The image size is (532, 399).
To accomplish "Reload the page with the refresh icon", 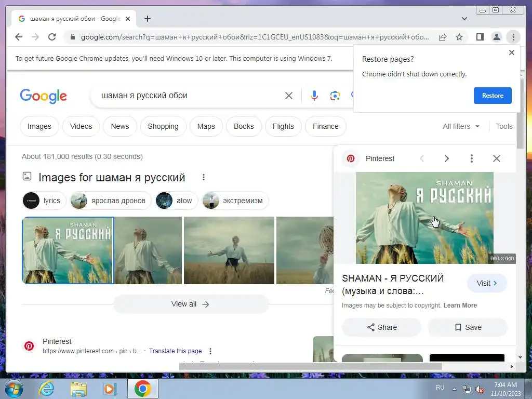I will pos(52,37).
